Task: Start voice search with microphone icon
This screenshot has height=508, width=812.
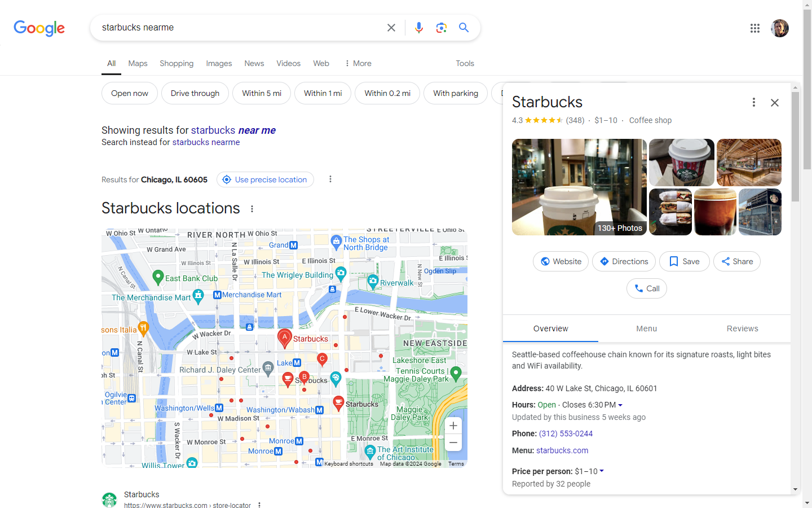Action: pos(418,28)
